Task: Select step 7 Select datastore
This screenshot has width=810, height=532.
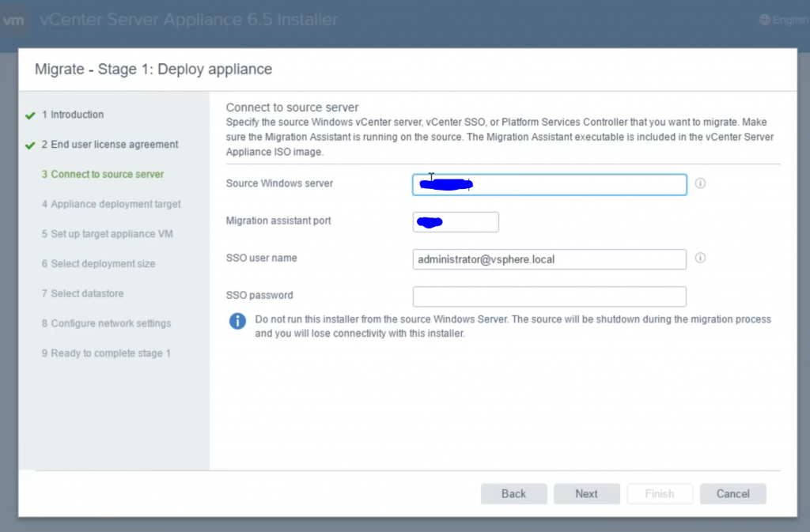Action: 82,293
